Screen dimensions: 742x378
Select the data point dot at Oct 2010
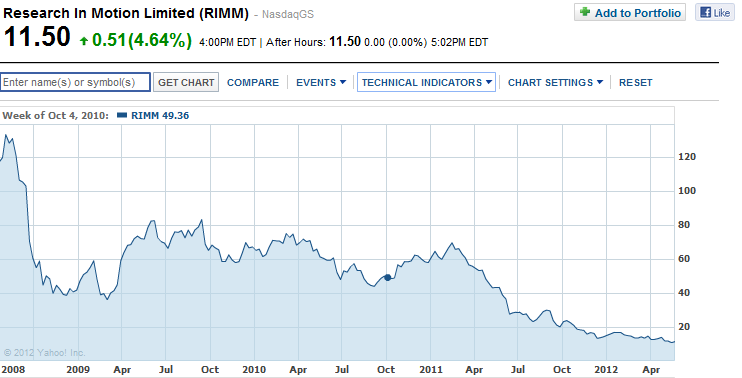click(387, 278)
